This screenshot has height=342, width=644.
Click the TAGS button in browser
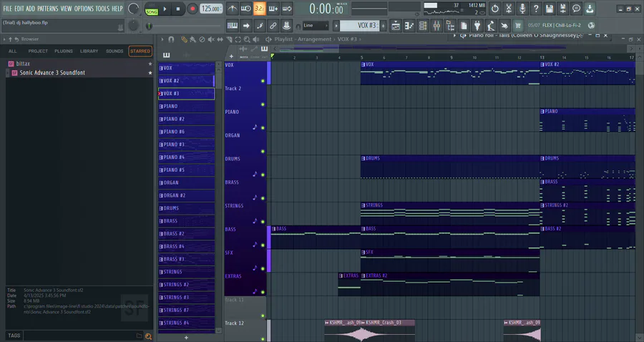(x=14, y=336)
